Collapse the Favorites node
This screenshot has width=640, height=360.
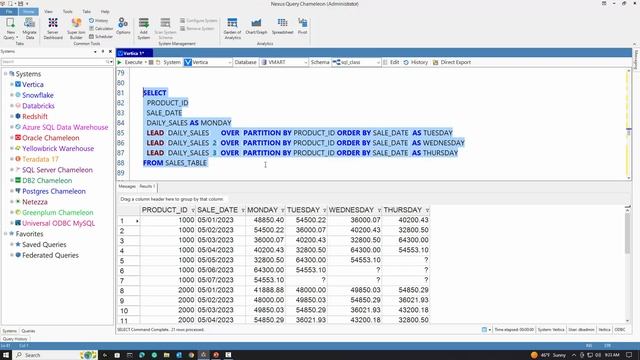(x=5, y=234)
